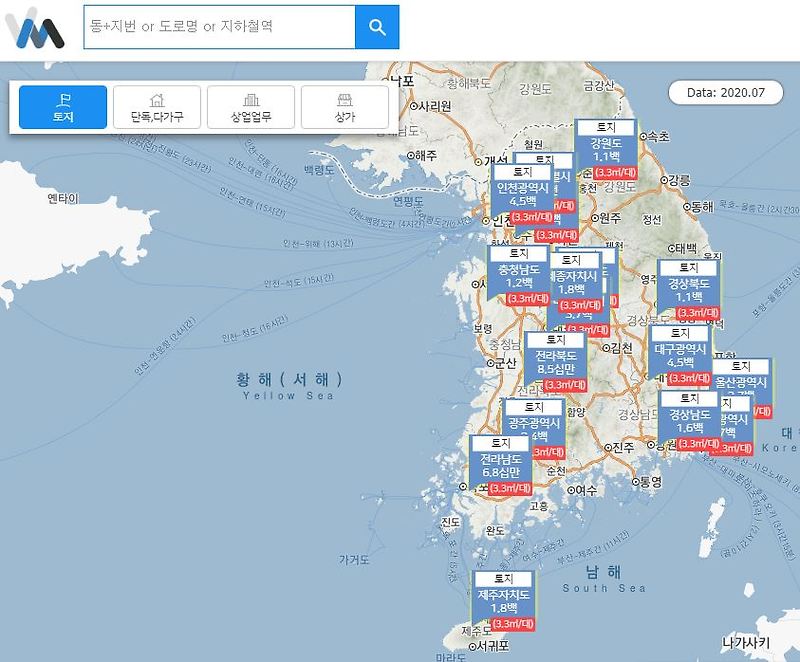Select the 대구광역시 4.5백 marker

pyautogui.click(x=680, y=355)
